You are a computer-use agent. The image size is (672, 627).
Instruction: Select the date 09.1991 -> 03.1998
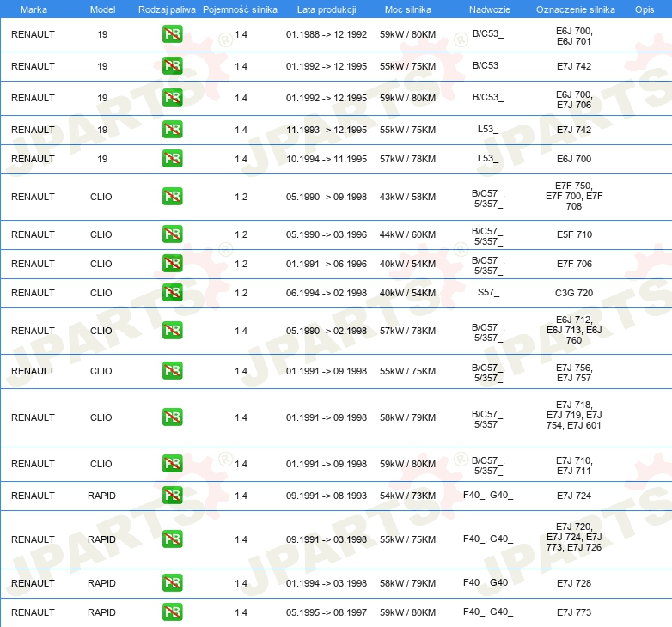(327, 539)
